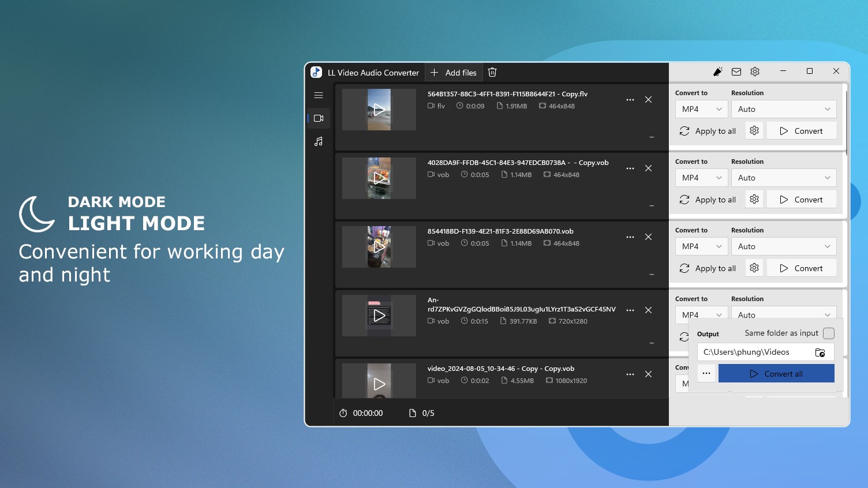
Task: Click the Convert all button
Action: (776, 373)
